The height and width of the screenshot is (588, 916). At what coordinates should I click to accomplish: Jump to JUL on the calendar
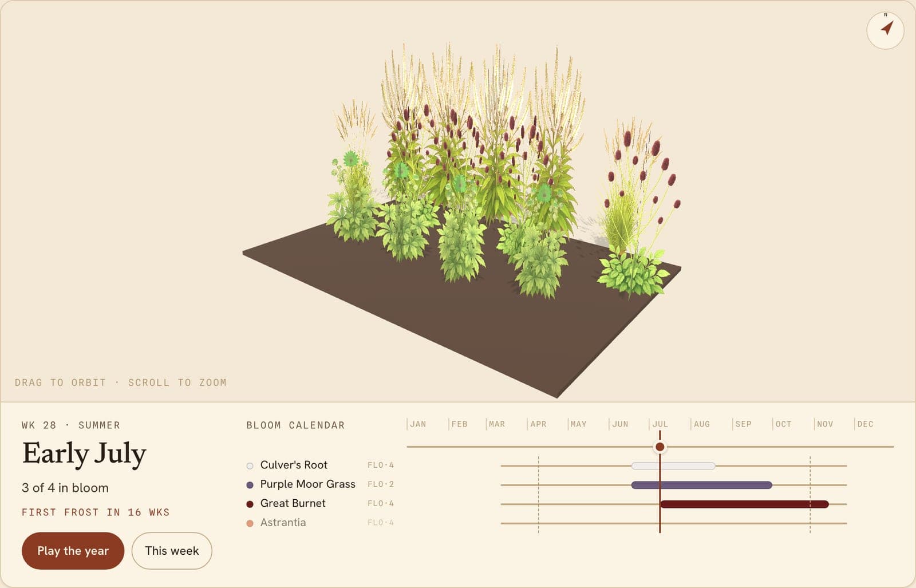point(660,424)
